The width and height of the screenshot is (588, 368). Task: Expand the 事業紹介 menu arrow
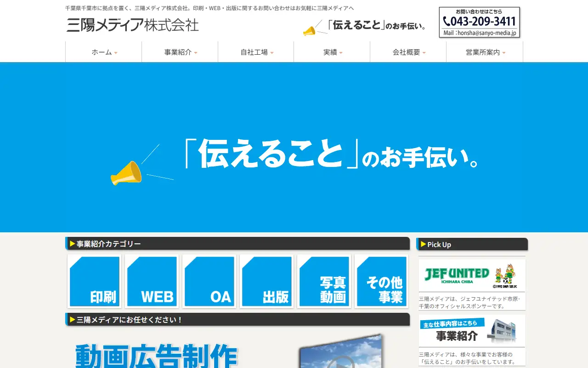pos(196,53)
